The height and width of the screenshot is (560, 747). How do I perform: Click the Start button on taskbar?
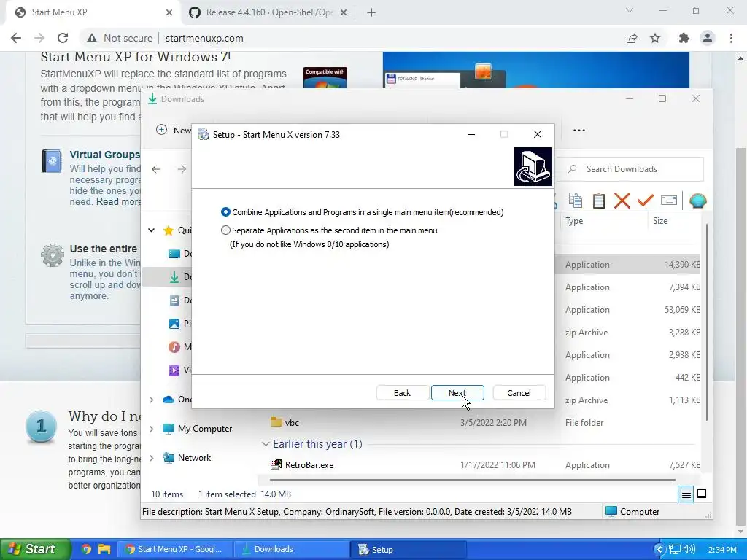click(x=35, y=549)
